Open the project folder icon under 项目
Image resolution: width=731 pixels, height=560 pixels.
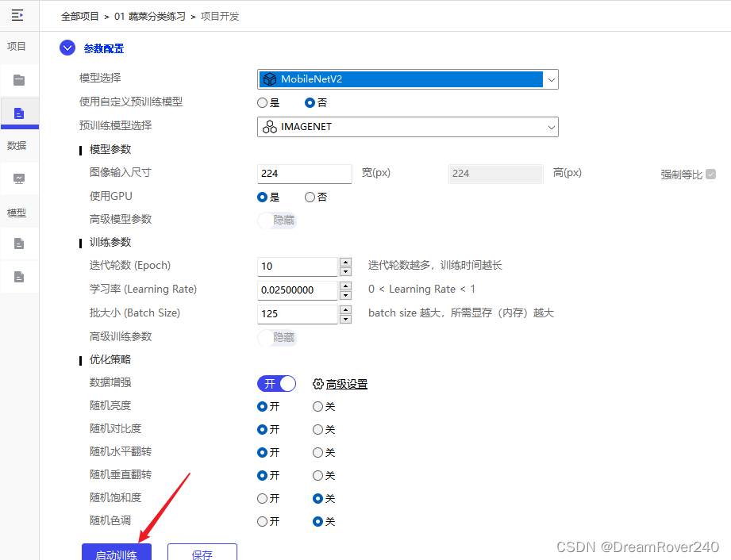[x=17, y=79]
